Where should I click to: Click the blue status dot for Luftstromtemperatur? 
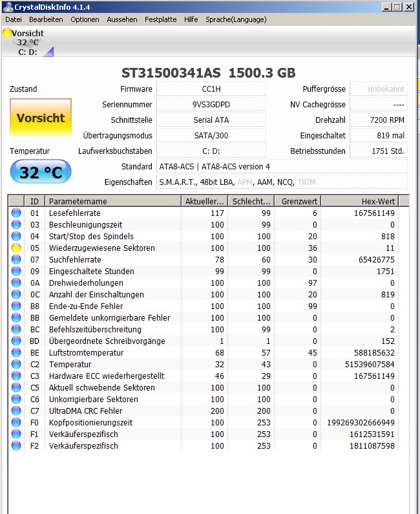tap(16, 352)
